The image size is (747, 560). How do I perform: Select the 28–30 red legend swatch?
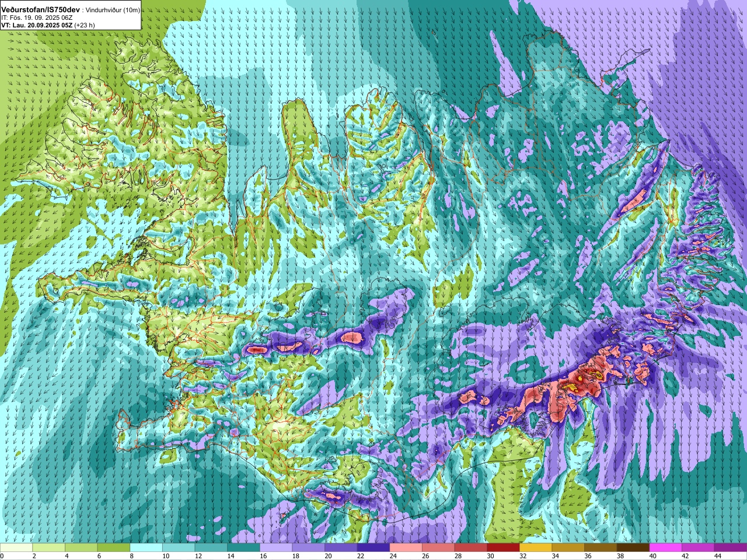[x=471, y=548]
